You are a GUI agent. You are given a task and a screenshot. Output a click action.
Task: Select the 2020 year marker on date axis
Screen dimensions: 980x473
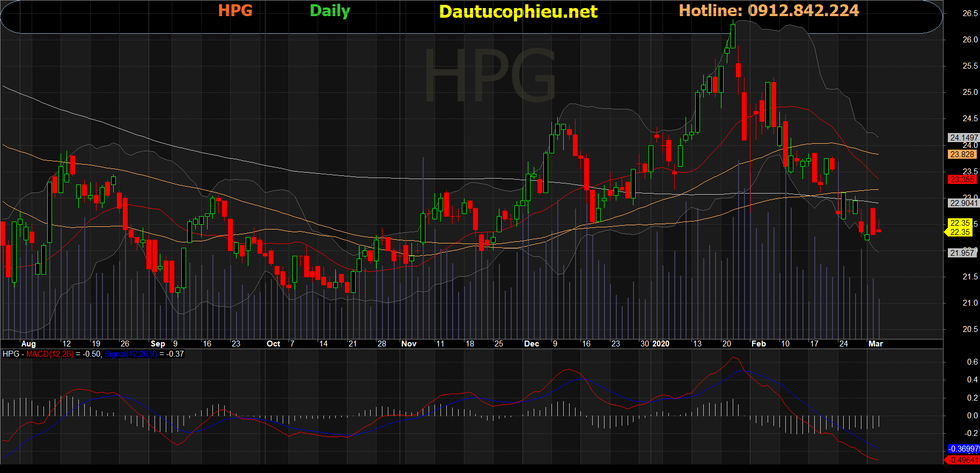point(660,344)
